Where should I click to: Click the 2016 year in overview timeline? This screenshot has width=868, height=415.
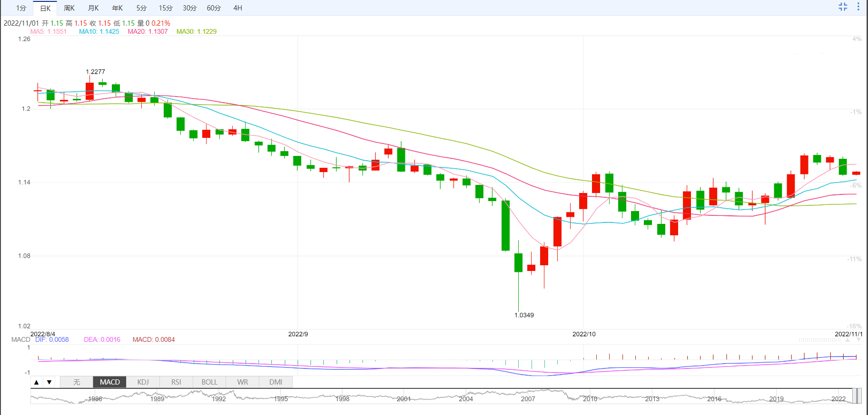[714, 399]
